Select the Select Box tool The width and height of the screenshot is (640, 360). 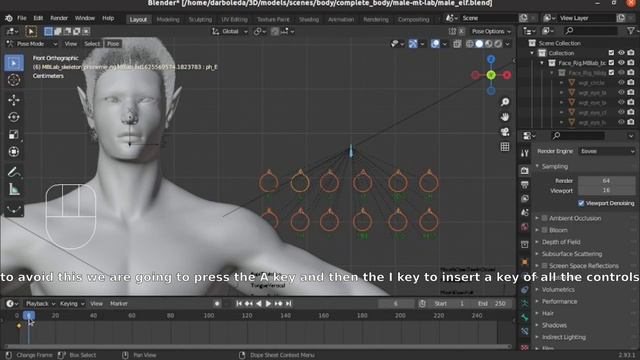pyautogui.click(x=14, y=63)
